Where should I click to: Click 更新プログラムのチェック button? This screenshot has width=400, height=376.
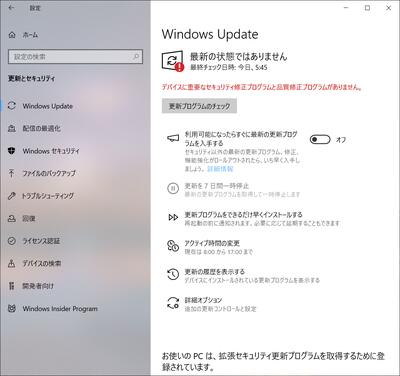[199, 106]
